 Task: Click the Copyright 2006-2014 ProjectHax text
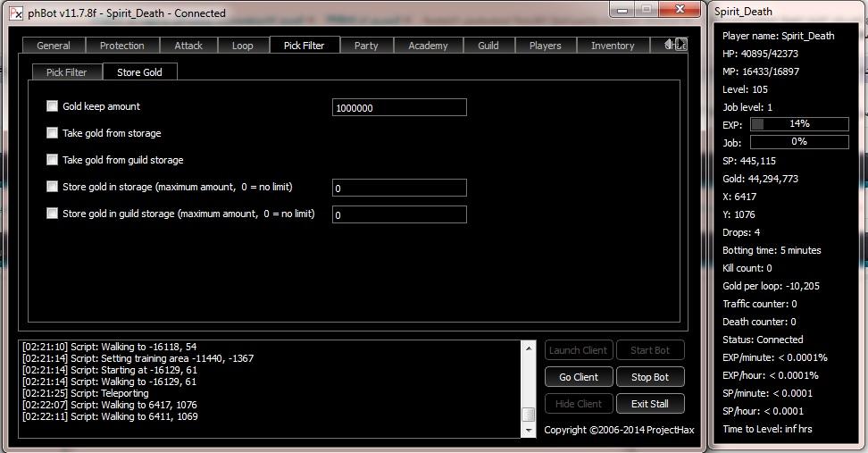619,430
